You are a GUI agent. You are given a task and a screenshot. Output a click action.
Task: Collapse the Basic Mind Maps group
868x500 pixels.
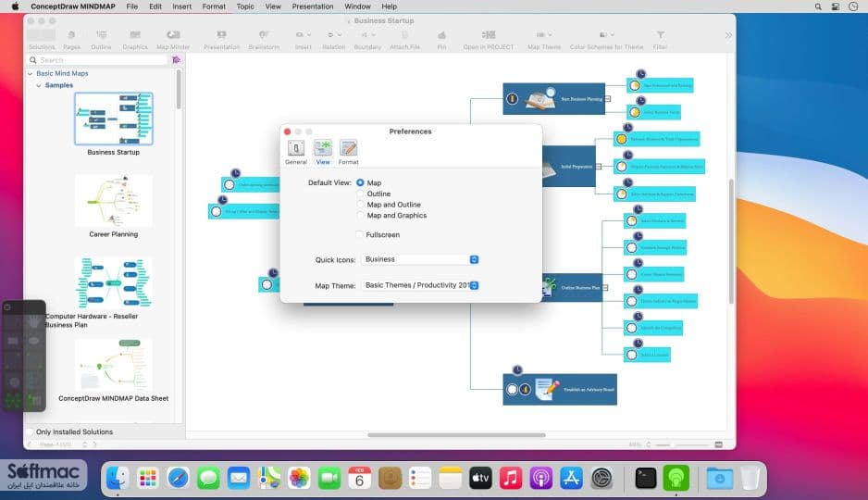pos(30,74)
